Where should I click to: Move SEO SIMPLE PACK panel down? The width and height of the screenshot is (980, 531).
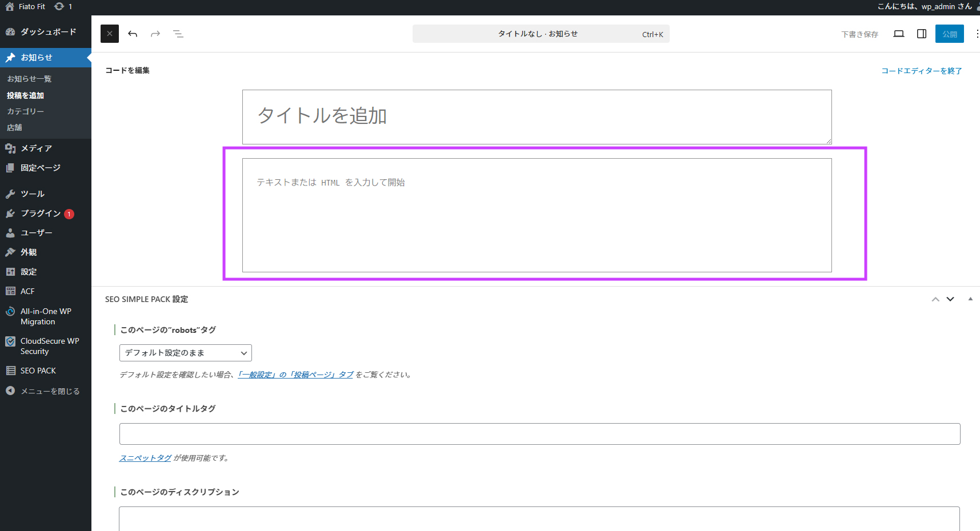(x=950, y=299)
